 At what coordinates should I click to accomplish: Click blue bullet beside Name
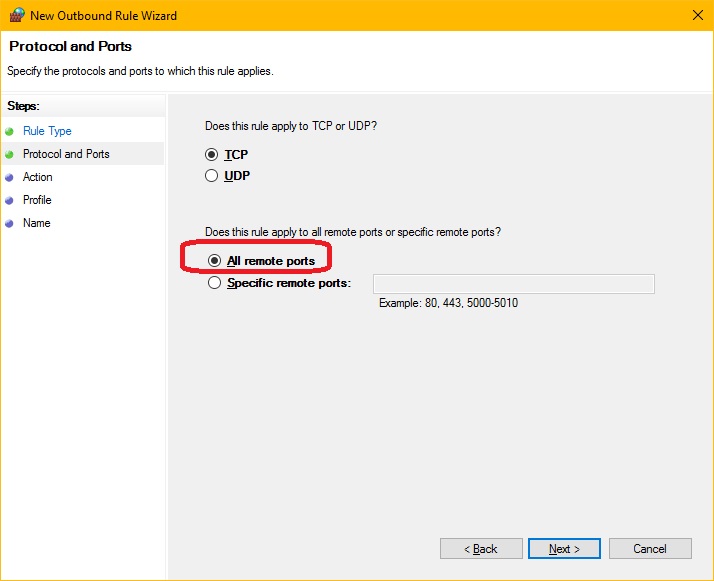point(10,224)
